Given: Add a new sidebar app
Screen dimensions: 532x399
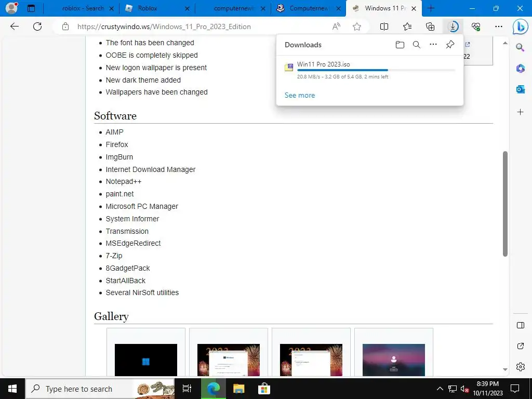Looking at the screenshot, I should coord(520,112).
